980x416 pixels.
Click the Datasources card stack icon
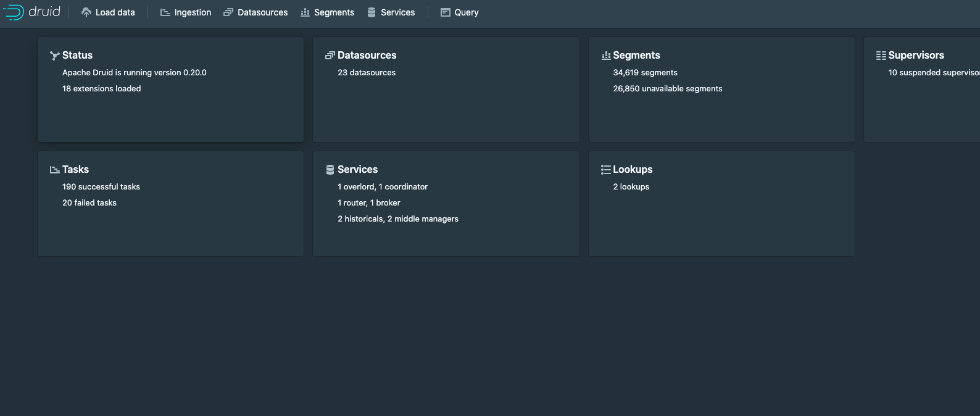tap(330, 56)
